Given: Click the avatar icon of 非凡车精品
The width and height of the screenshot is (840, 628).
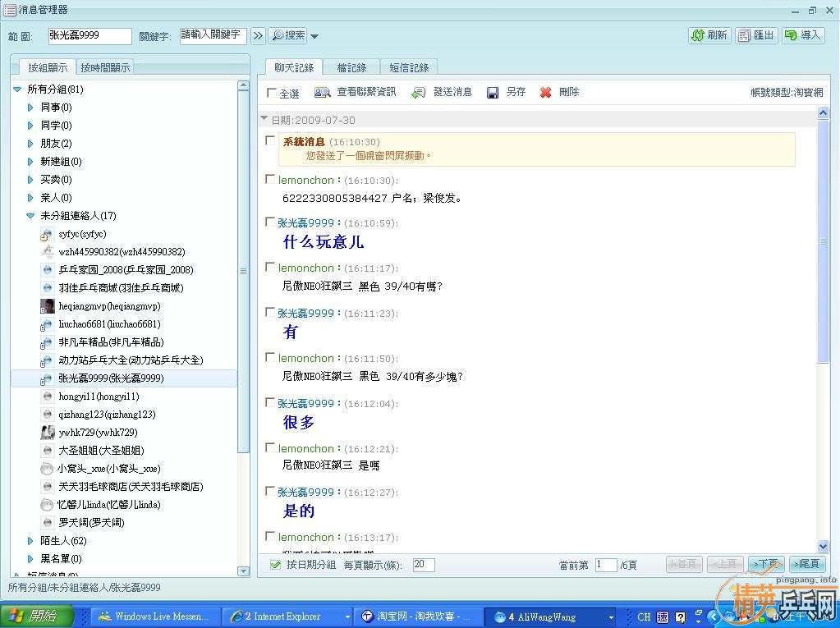Looking at the screenshot, I should pos(47,342).
